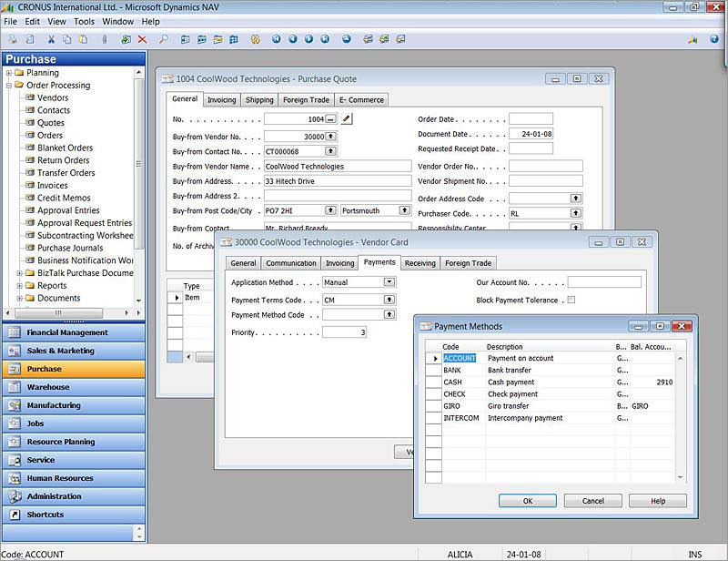728x561 pixels.
Task: Collapse the Order Processing folder
Action: point(8,86)
